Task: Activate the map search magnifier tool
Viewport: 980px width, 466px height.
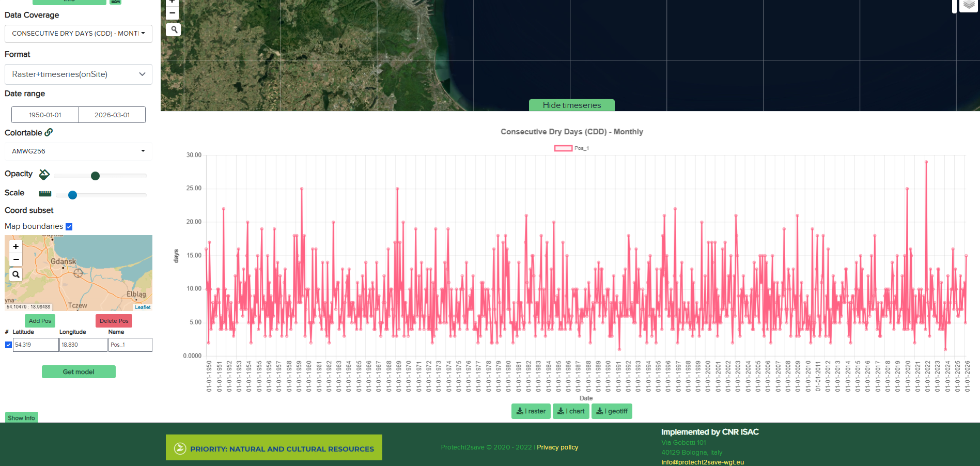Action: pyautogui.click(x=173, y=29)
